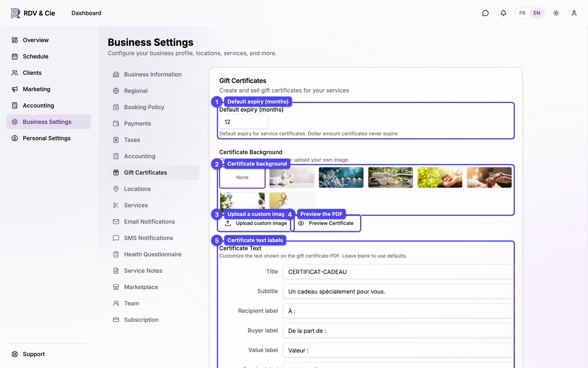Open Accounting settings sub-tab
Screen dimensions: 588x368
[x=153, y=156]
